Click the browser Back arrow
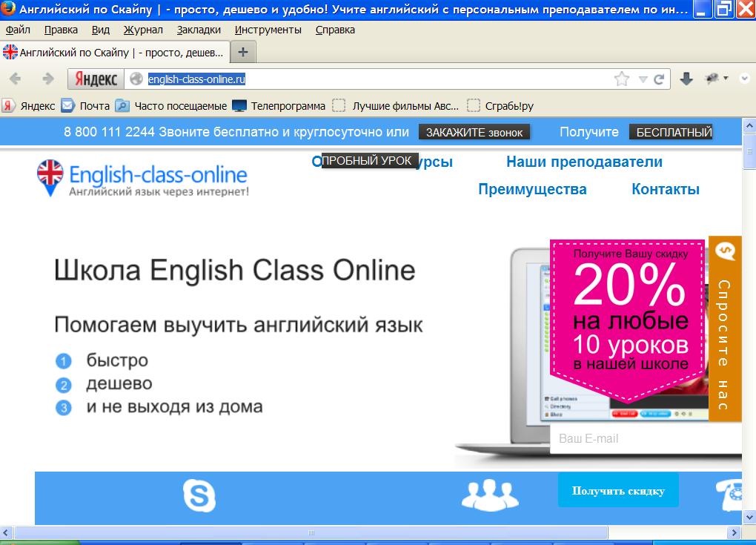The image size is (756, 545). [15, 79]
